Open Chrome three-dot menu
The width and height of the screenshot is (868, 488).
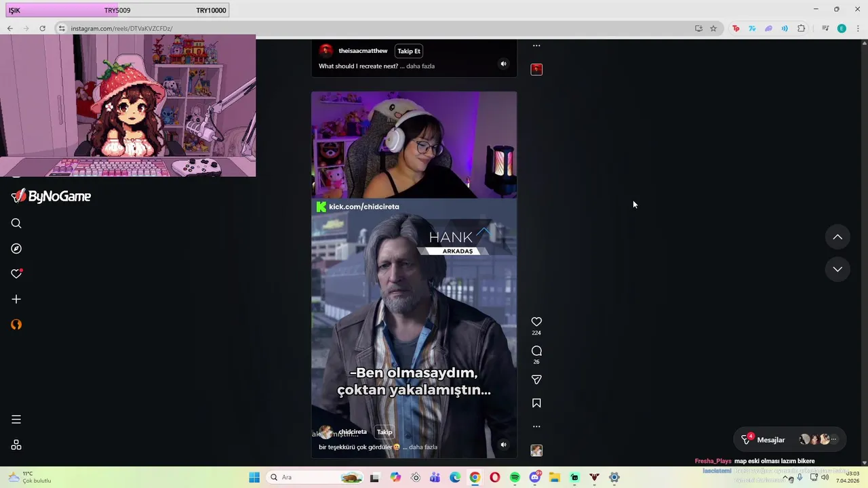coord(858,28)
